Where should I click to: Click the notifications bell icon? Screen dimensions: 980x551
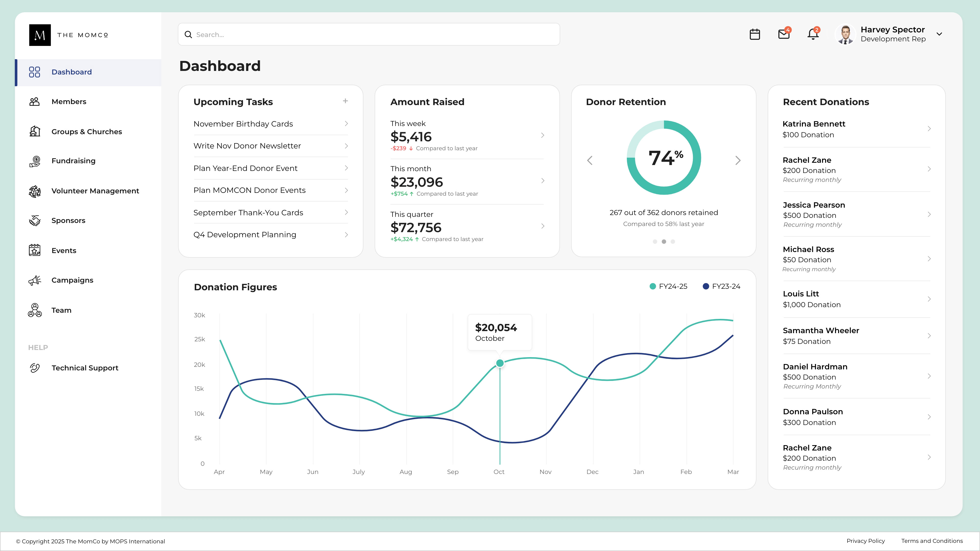(813, 34)
